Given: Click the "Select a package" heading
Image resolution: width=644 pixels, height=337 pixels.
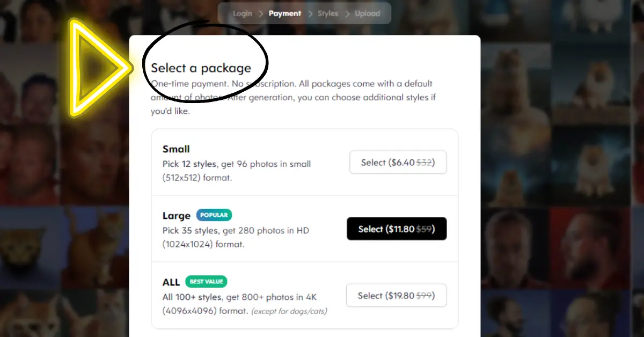Looking at the screenshot, I should (x=201, y=68).
